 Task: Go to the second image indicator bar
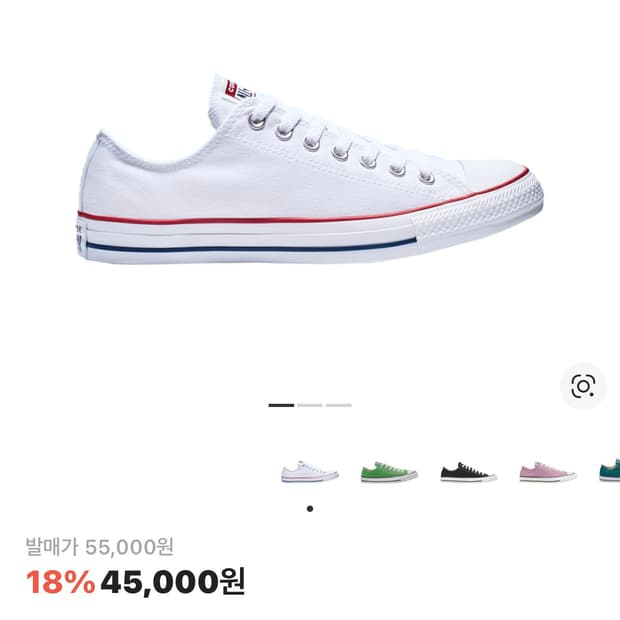tap(310, 405)
